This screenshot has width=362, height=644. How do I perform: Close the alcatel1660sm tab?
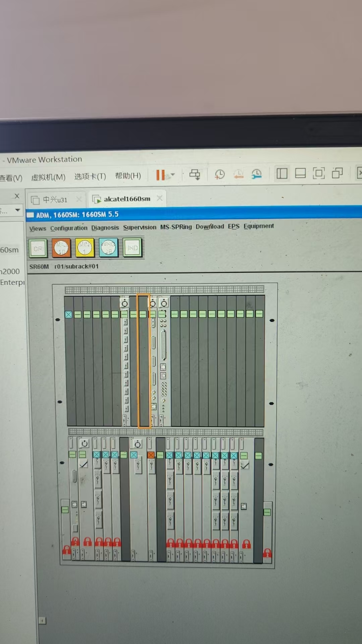point(160,198)
